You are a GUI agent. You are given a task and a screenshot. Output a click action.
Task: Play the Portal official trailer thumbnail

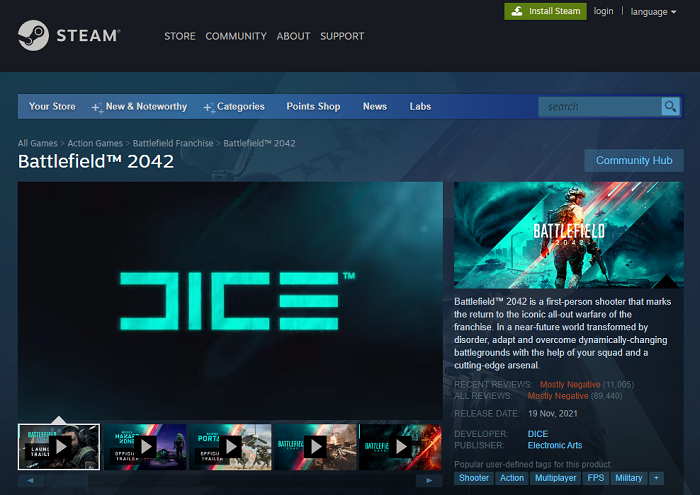pos(230,446)
